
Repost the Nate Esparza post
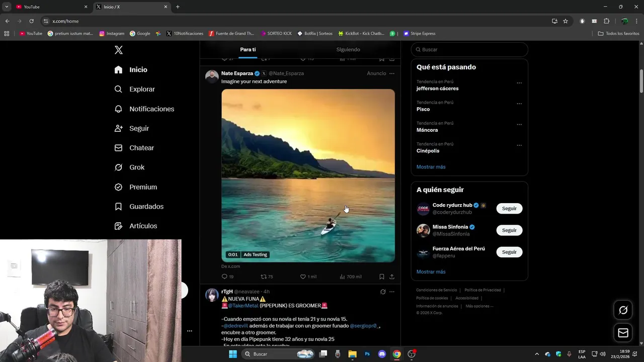point(267,277)
